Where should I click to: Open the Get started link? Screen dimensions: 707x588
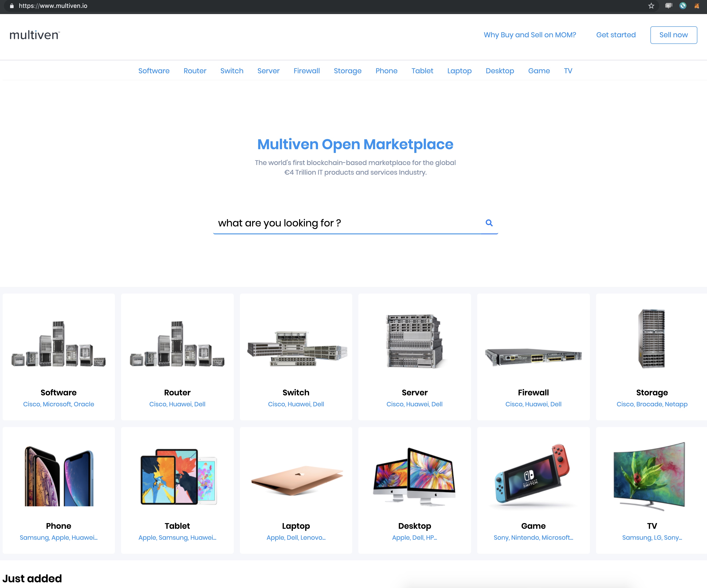[616, 35]
